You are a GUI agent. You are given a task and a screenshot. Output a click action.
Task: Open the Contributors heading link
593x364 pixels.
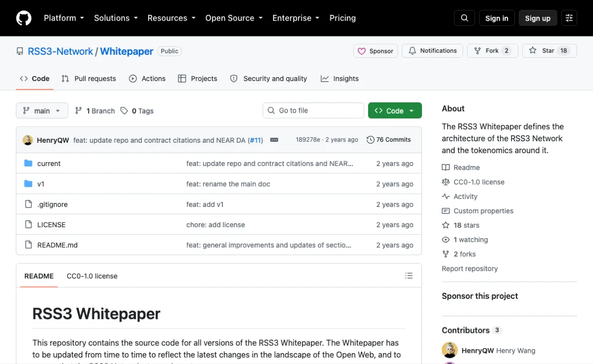point(472,330)
